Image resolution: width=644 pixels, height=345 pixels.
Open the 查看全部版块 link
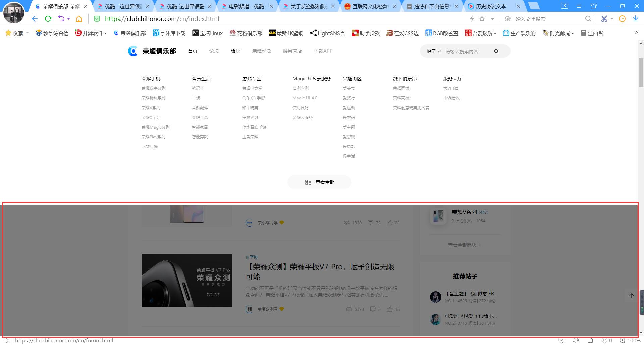click(x=465, y=245)
